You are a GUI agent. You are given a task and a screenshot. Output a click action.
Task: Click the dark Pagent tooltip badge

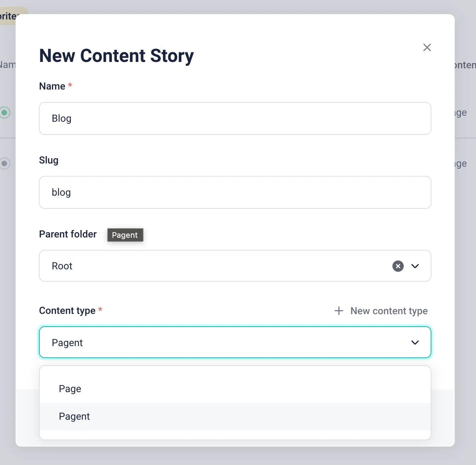(125, 235)
